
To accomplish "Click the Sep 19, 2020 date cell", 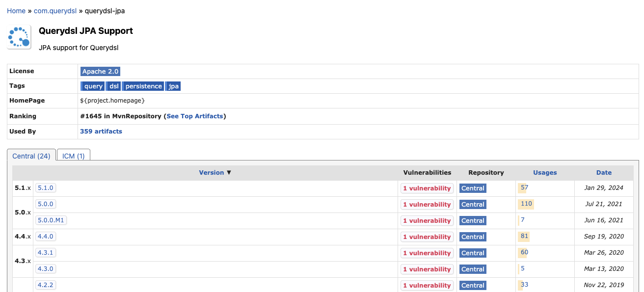I will 604,237.
